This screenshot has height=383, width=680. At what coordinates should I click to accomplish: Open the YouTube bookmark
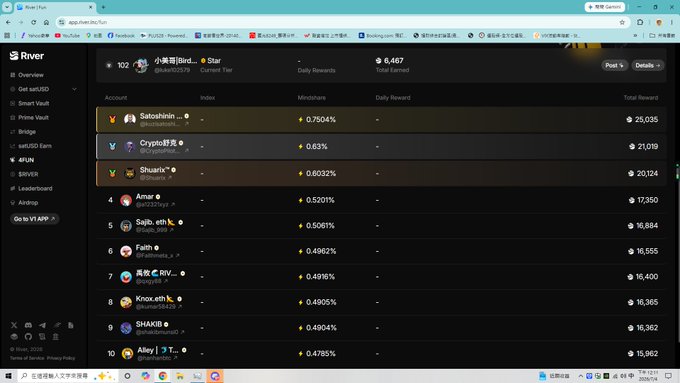67,36
